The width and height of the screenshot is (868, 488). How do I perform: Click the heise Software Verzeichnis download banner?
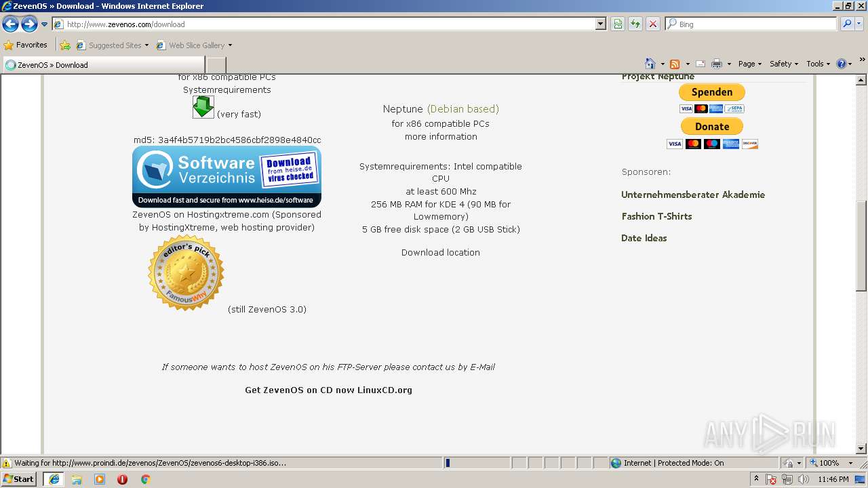point(226,177)
